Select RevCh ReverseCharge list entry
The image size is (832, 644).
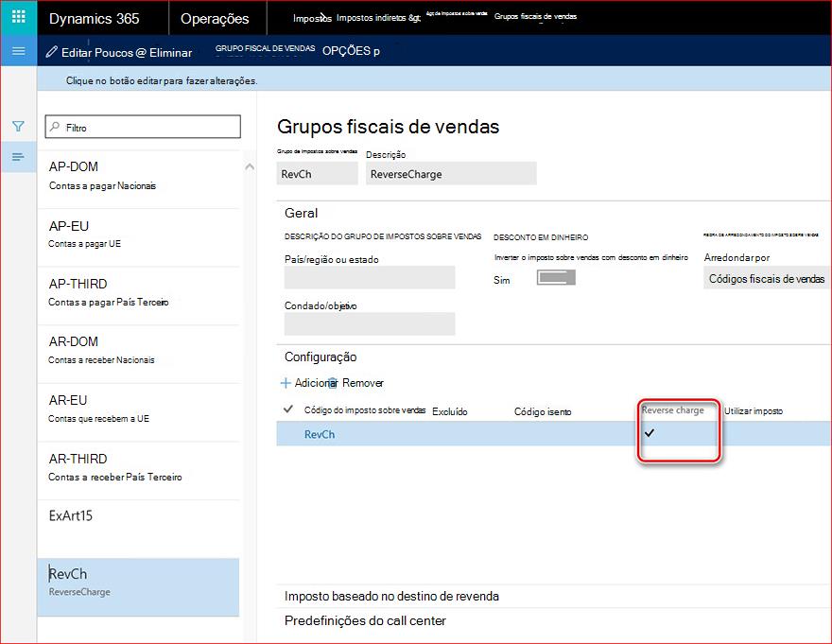(x=138, y=587)
